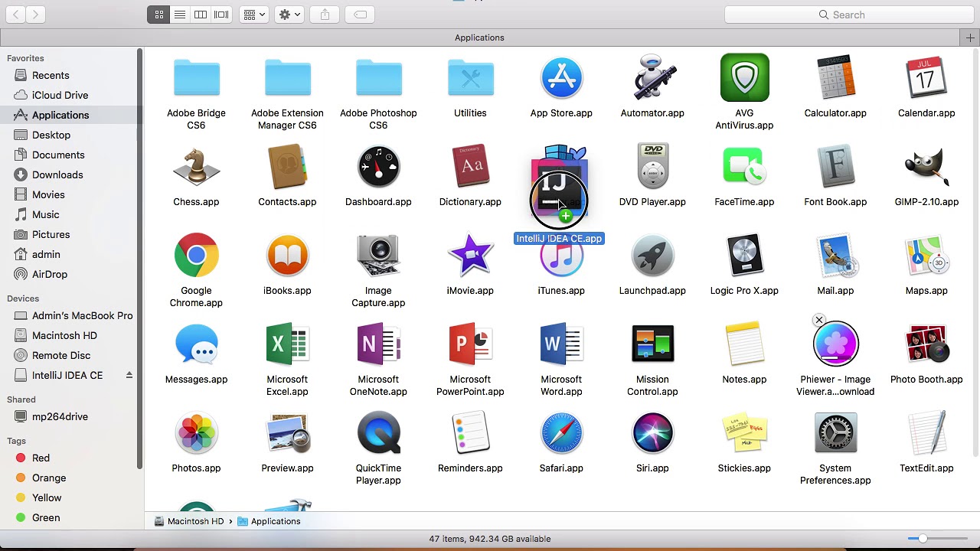Click the sidebar scrollbar
The width and height of the screenshot is (980, 551).
[139, 259]
